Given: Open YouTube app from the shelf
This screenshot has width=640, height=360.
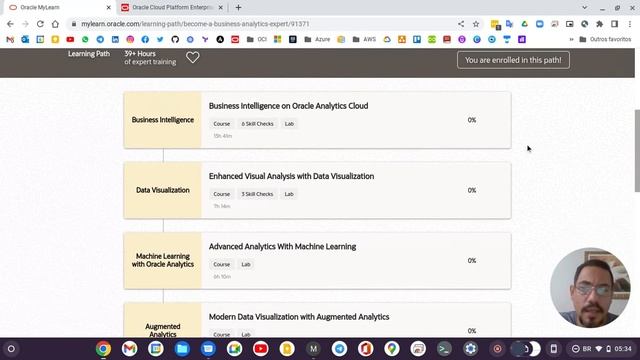Looking at the screenshot, I should coord(260,349).
